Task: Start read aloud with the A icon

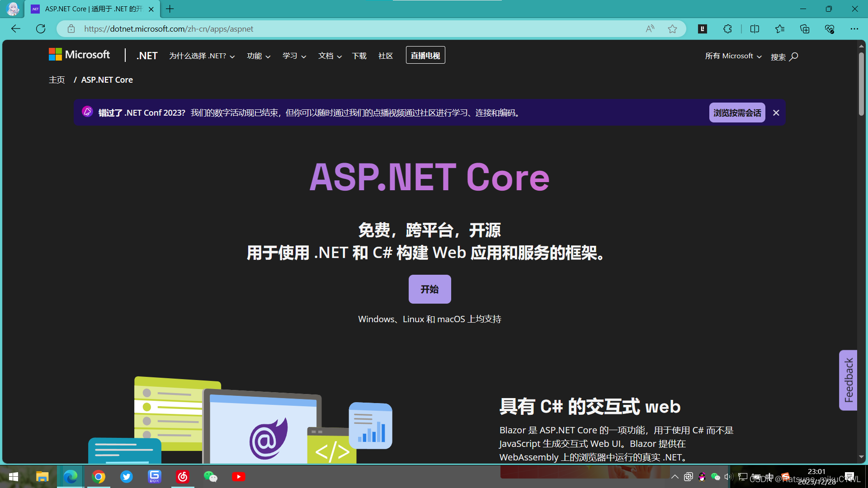Action: [650, 28]
